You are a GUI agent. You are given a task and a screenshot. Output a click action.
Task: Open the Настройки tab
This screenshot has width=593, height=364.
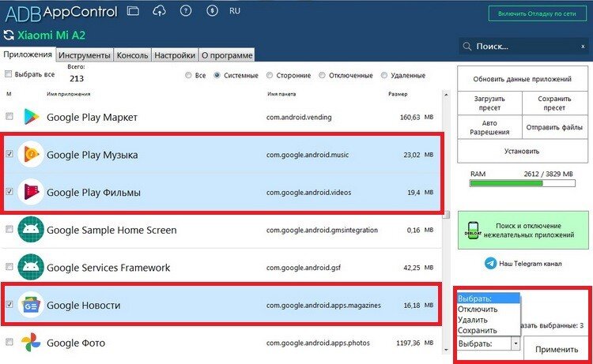175,55
